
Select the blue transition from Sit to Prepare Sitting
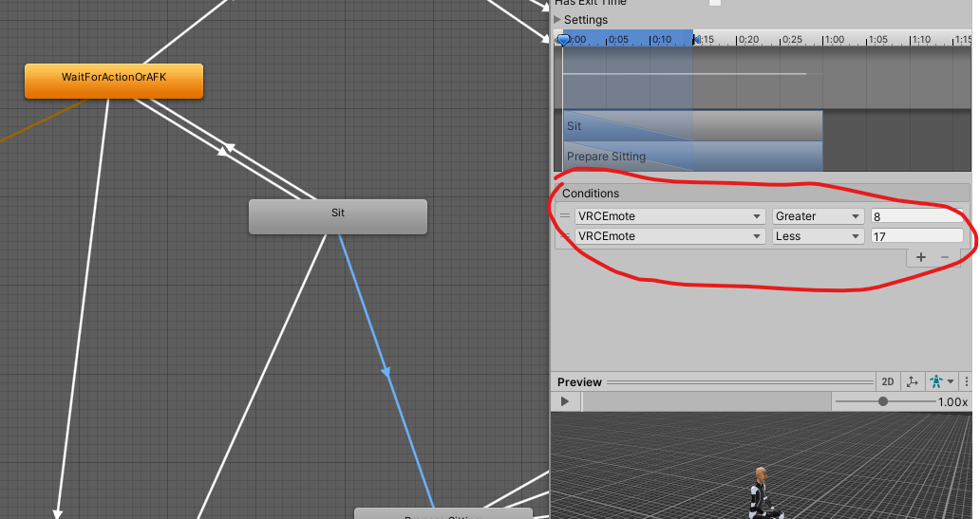[x=386, y=371]
